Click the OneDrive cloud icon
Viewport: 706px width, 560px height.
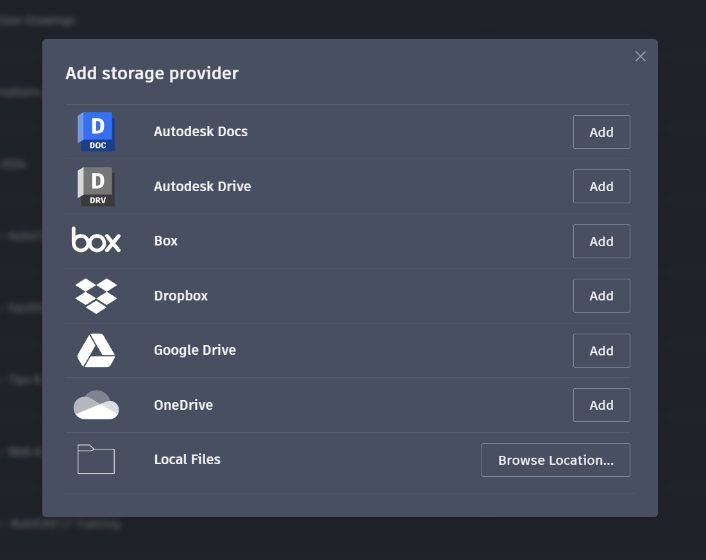click(x=96, y=405)
